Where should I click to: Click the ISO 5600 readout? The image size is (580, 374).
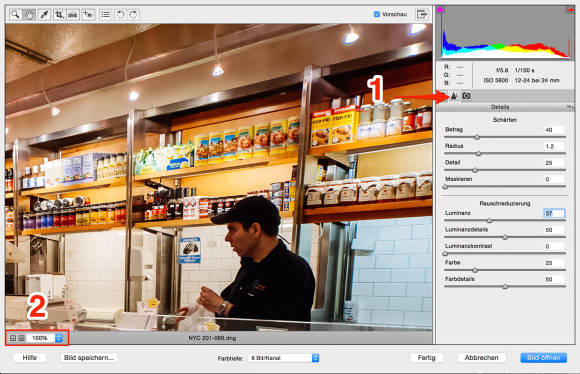click(496, 80)
